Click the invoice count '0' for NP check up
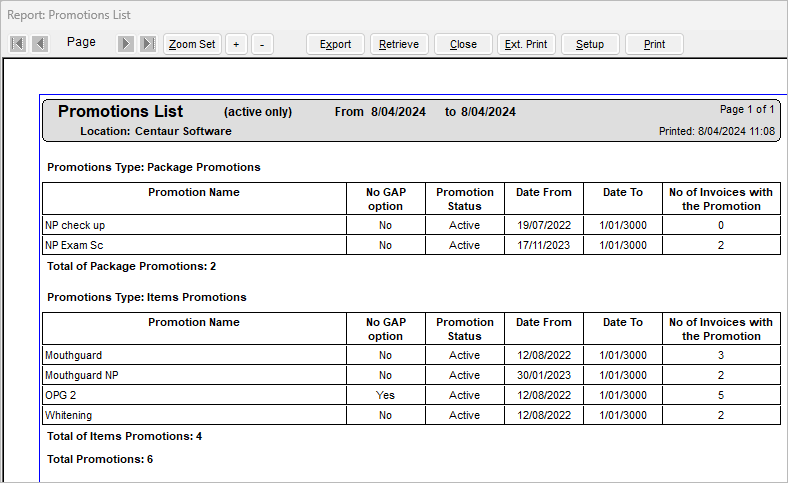788x483 pixels. tap(721, 225)
